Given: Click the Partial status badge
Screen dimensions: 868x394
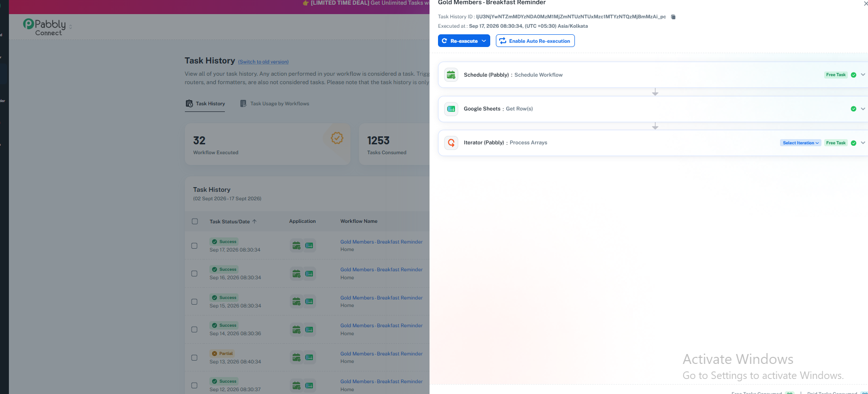Looking at the screenshot, I should pos(222,354).
